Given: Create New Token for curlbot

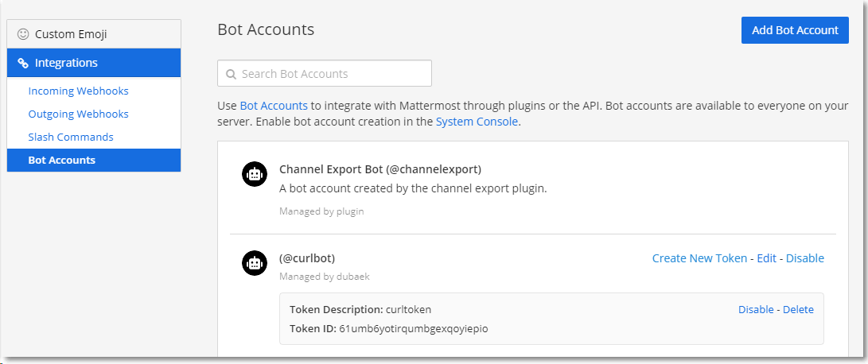Looking at the screenshot, I should coord(699,258).
